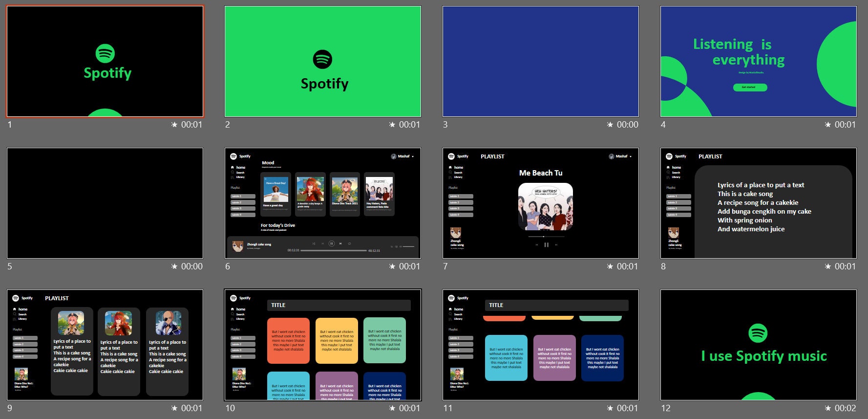The height and width of the screenshot is (419, 868).
Task: Select slide 2 green Spotify thumbnail
Action: (323, 62)
